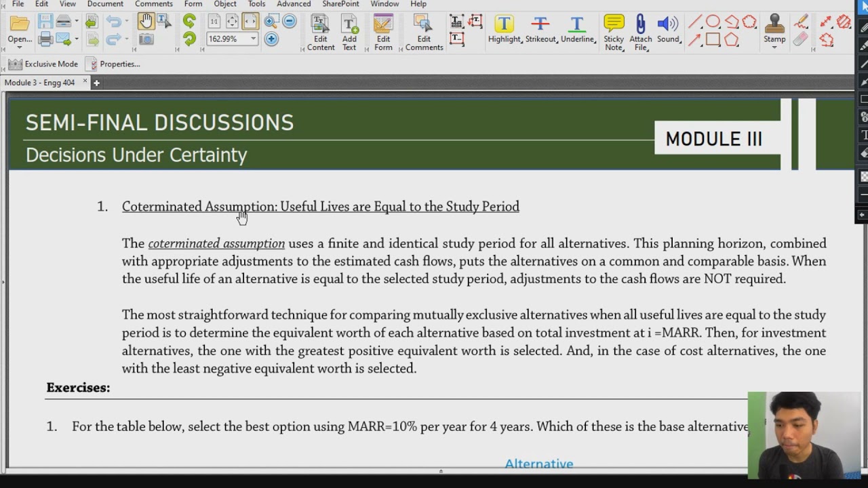Click the Undo arrow

114,22
